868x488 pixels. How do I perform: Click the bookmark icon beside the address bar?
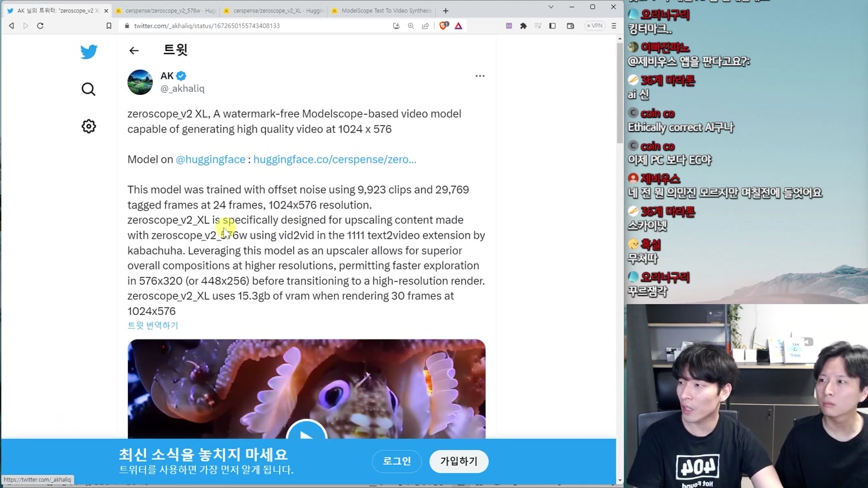pos(108,26)
